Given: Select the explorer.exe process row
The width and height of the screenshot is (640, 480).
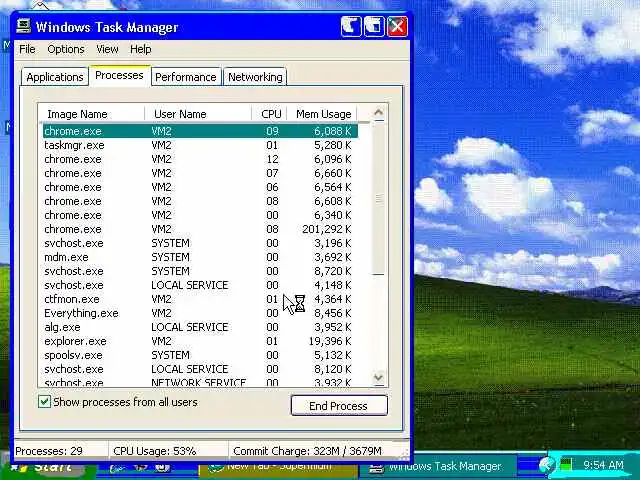Looking at the screenshot, I should pos(200,341).
